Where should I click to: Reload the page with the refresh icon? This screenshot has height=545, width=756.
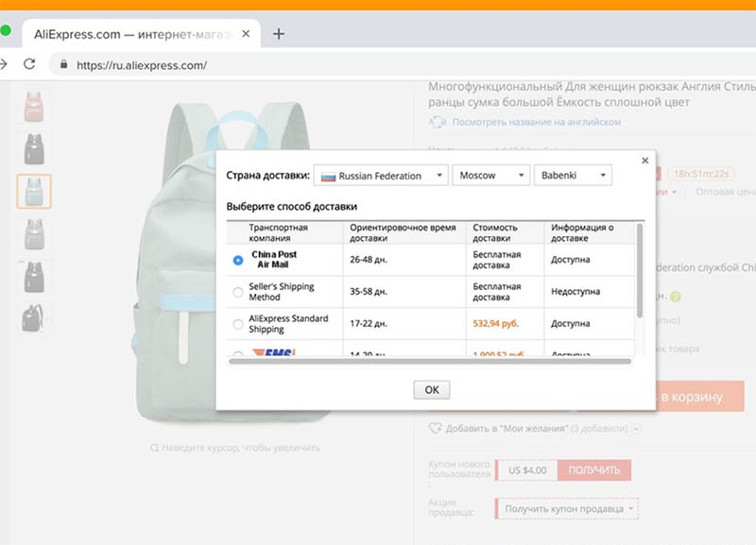tap(29, 65)
